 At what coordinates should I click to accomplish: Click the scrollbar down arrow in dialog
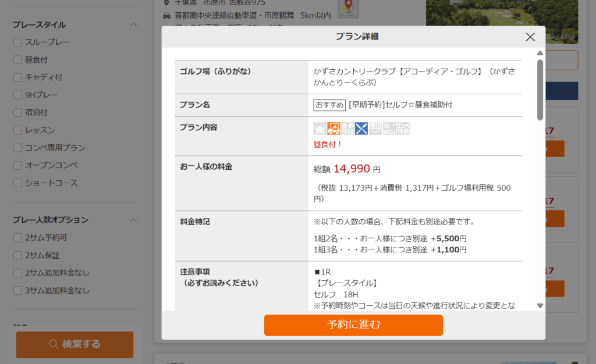tap(540, 305)
